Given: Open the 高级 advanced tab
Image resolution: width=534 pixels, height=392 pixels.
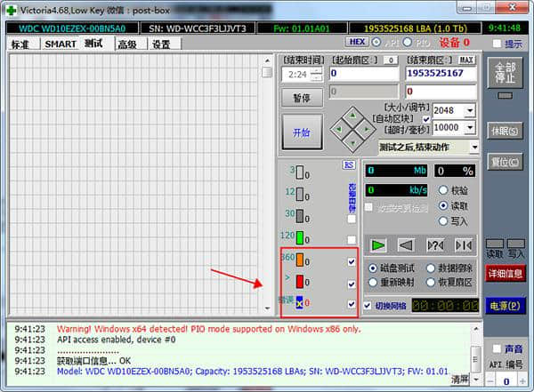Looking at the screenshot, I should (126, 44).
